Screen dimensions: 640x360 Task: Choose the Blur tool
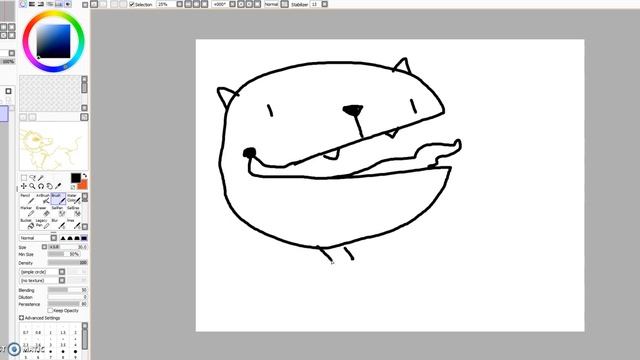click(x=58, y=223)
